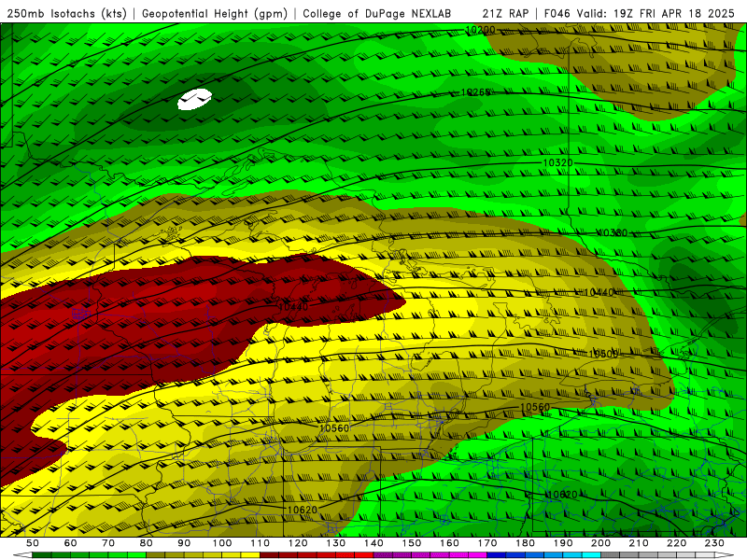The image size is (747, 560).
Task: Click the 60 tick label on the colorbar
Action: (71, 543)
